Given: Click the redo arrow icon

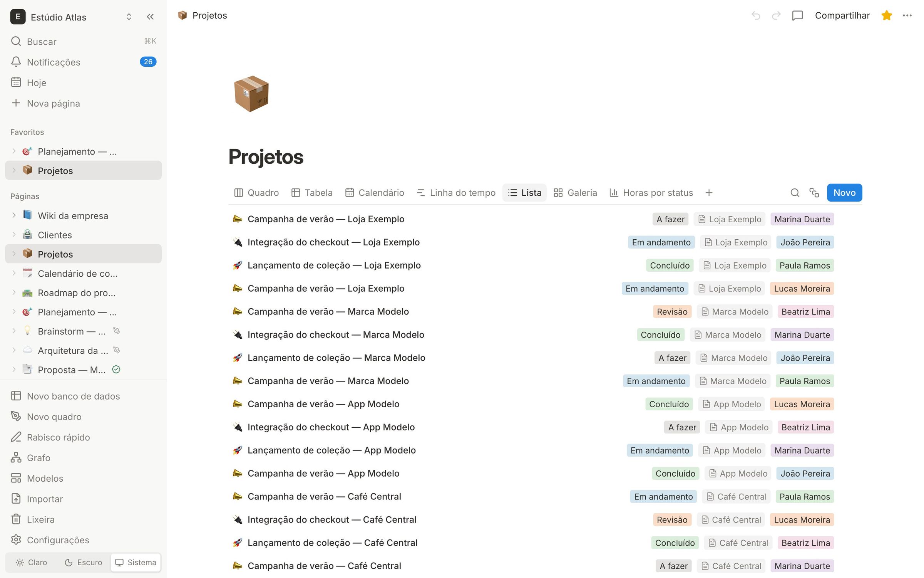Looking at the screenshot, I should click(776, 16).
